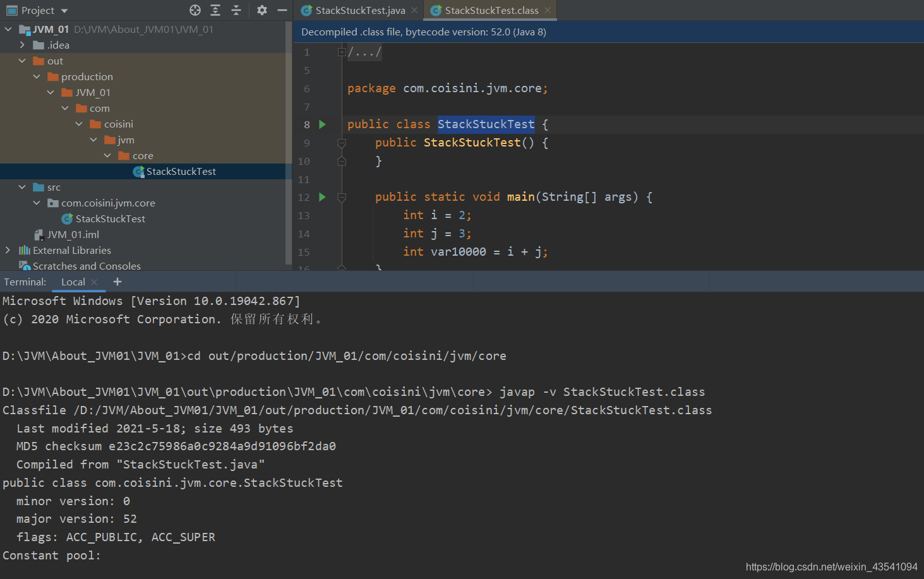
Task: Close the Local terminal tab
Action: tap(94, 282)
